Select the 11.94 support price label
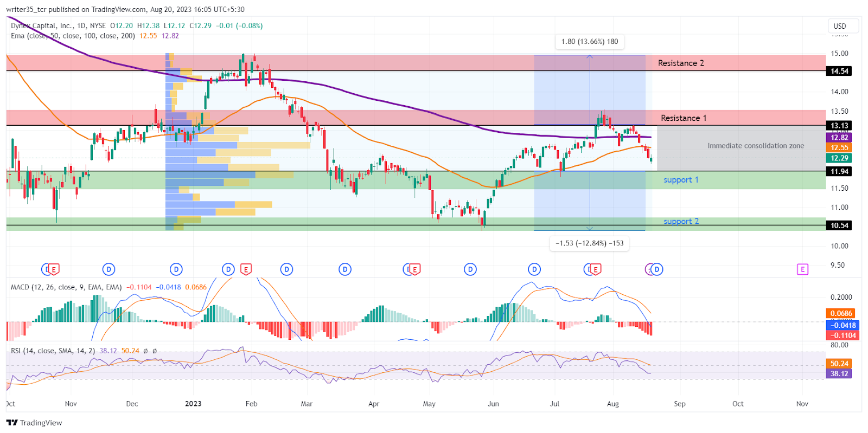The width and height of the screenshot is (868, 433). (x=839, y=171)
